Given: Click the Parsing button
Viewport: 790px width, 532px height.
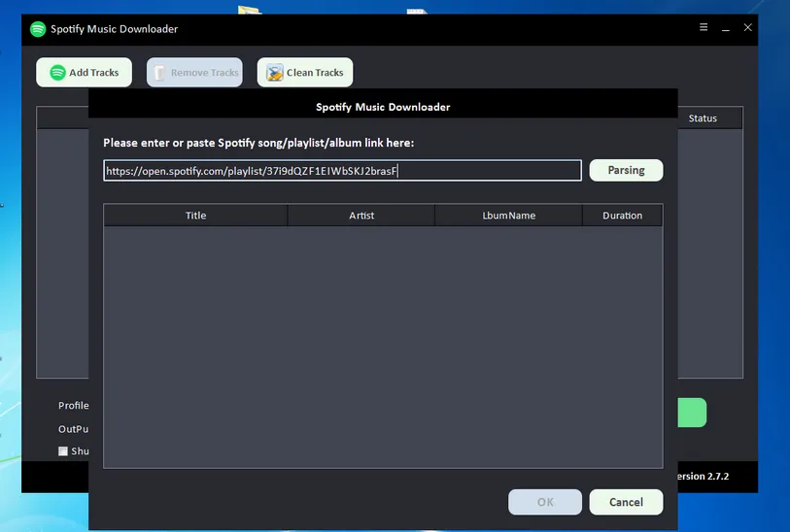Looking at the screenshot, I should 626,170.
